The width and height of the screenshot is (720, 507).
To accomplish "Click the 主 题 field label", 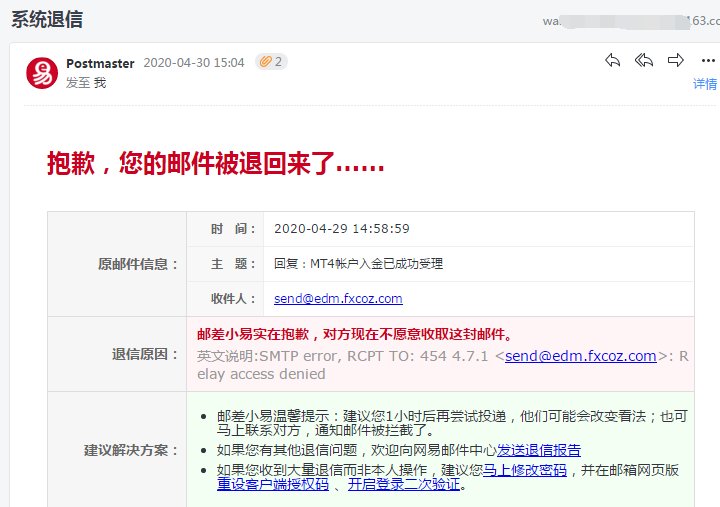I will (233, 264).
